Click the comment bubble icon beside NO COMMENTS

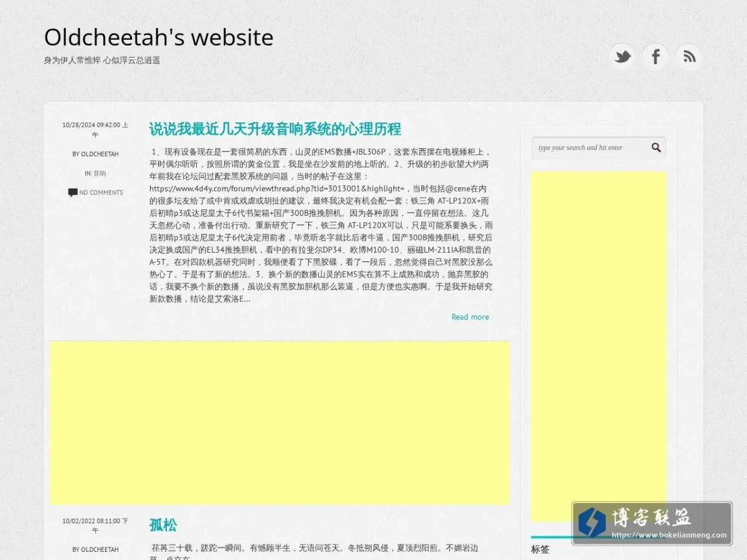tap(73, 192)
